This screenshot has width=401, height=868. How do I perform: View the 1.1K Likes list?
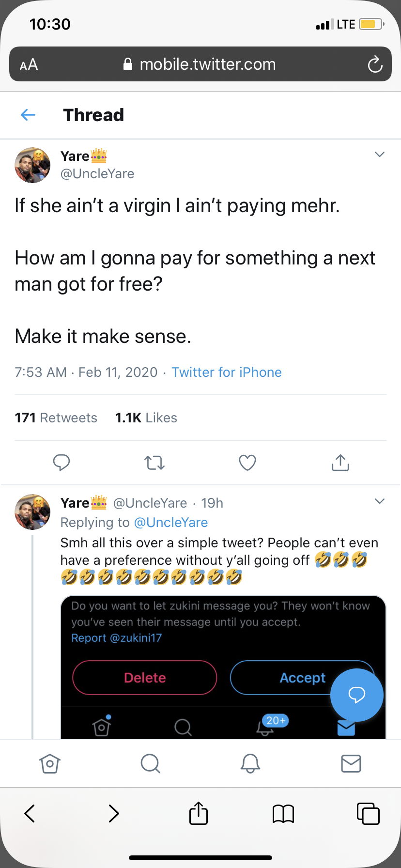click(x=146, y=418)
